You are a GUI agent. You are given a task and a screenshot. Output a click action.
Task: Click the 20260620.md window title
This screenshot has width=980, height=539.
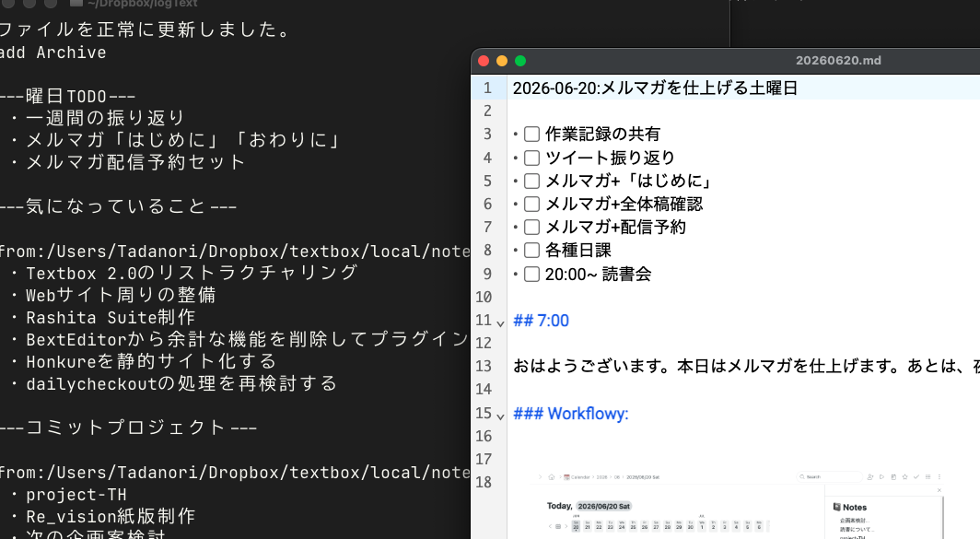838,61
